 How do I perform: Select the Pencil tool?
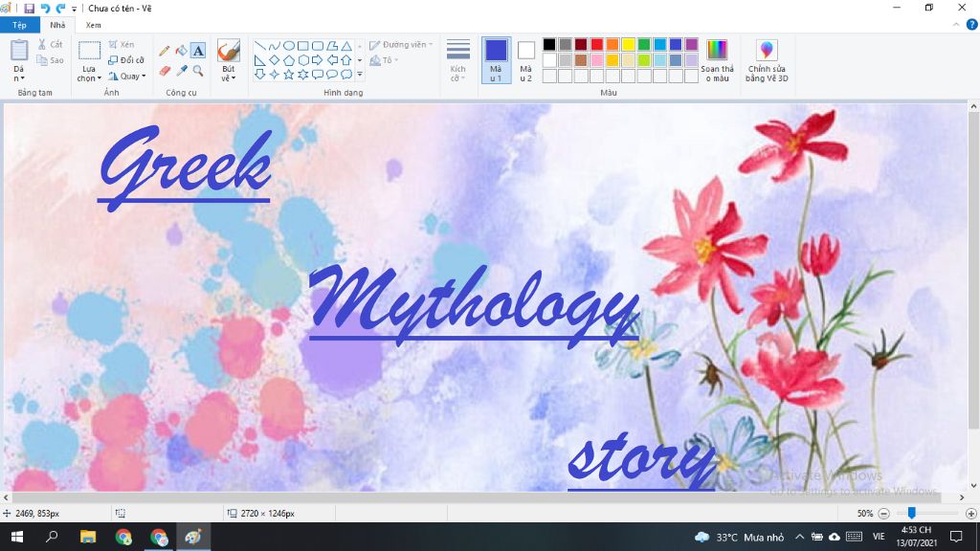[x=165, y=51]
